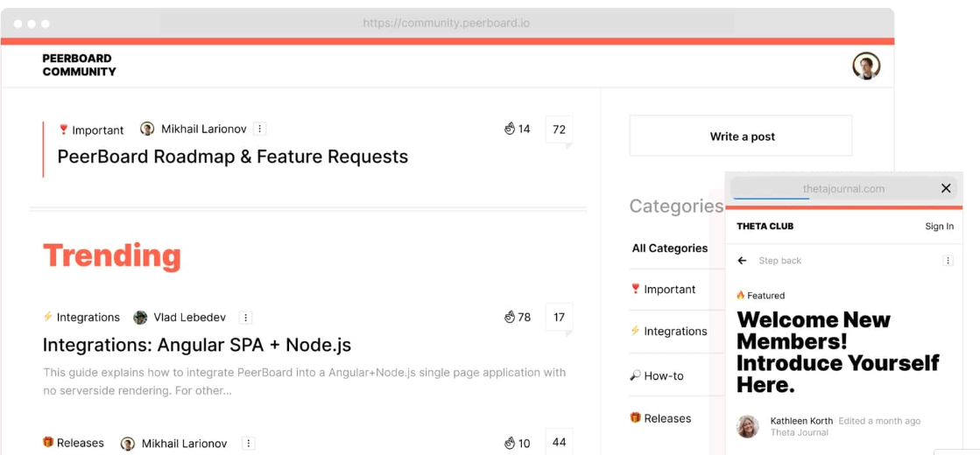Image resolution: width=980 pixels, height=455 pixels.
Task: Click the back arrow in Theta Club
Action: click(x=742, y=260)
